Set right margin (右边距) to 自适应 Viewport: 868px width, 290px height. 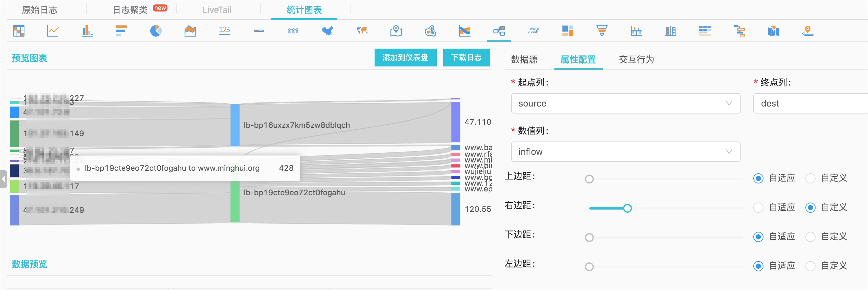758,208
